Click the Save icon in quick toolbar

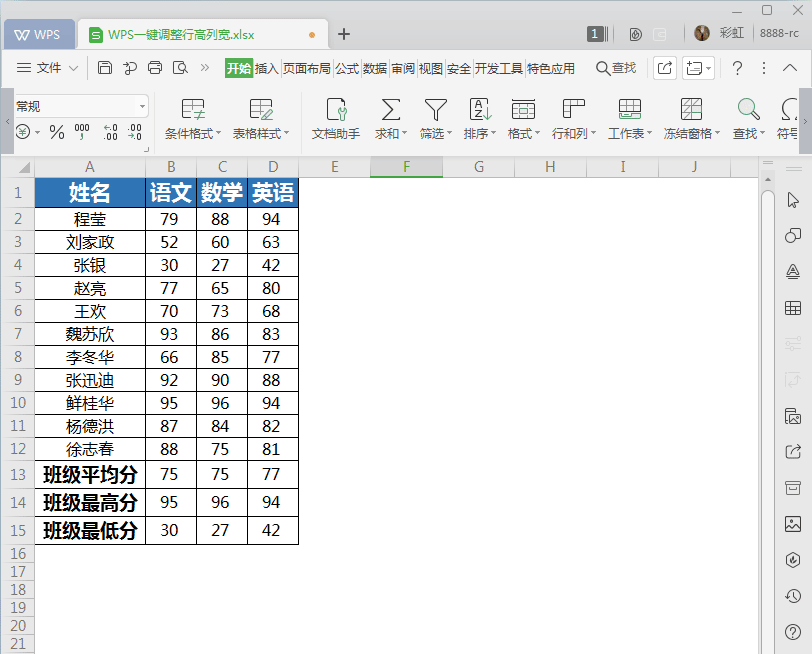point(105,68)
